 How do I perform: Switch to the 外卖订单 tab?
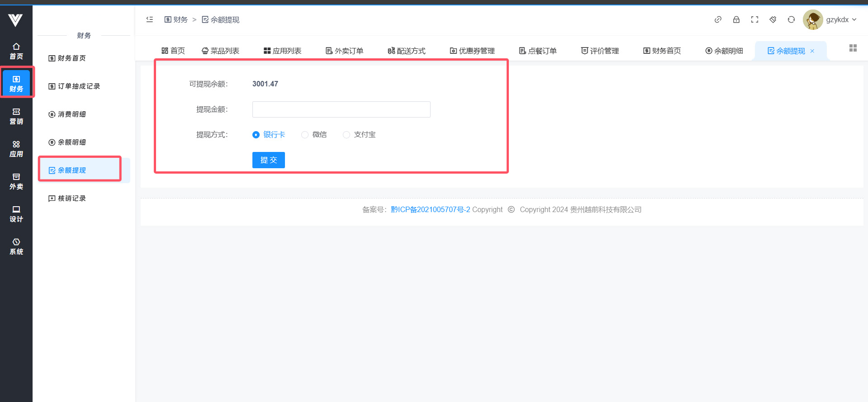[x=345, y=51]
